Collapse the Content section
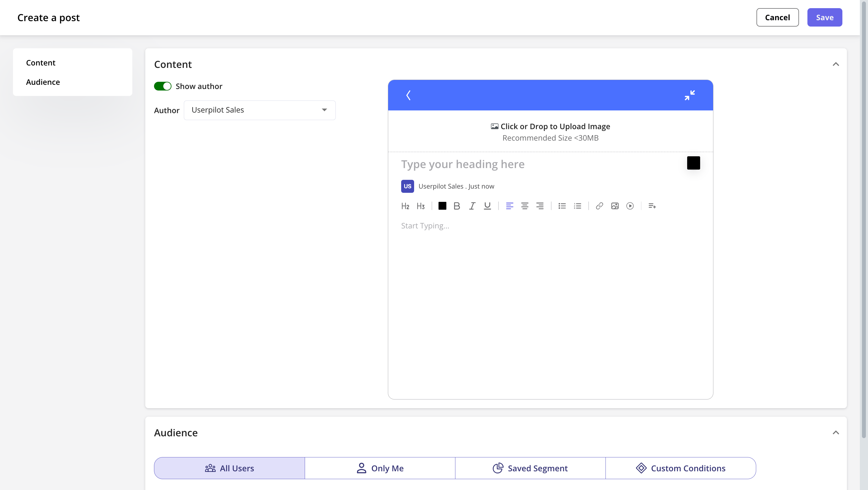868x490 pixels. click(x=836, y=64)
